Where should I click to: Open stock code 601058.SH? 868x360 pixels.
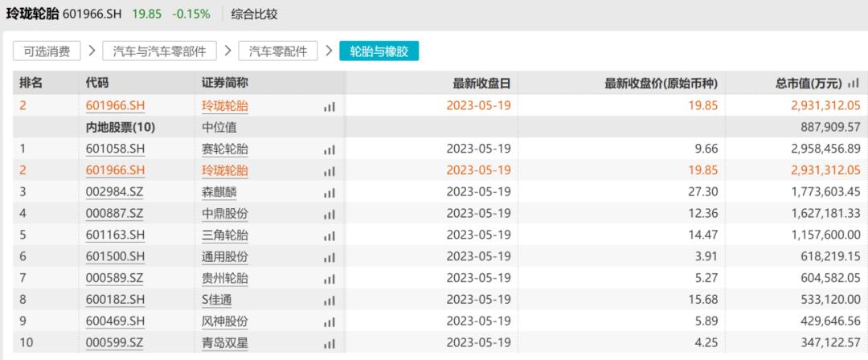pyautogui.click(x=115, y=149)
